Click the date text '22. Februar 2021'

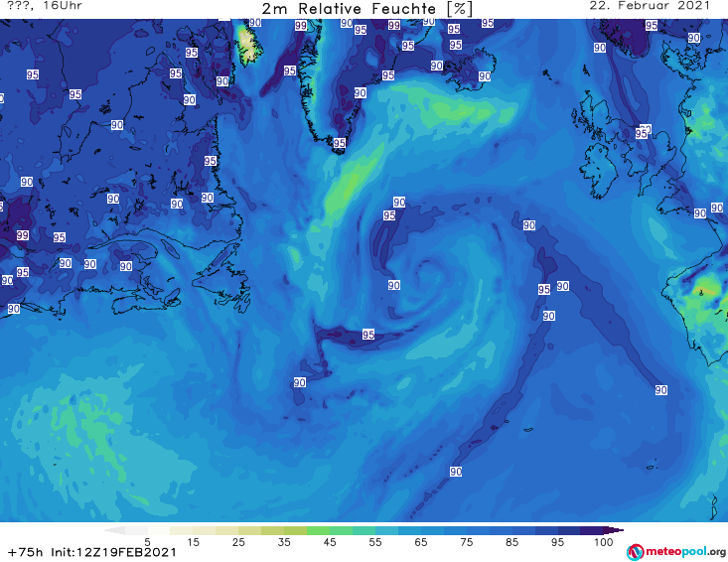point(650,6)
